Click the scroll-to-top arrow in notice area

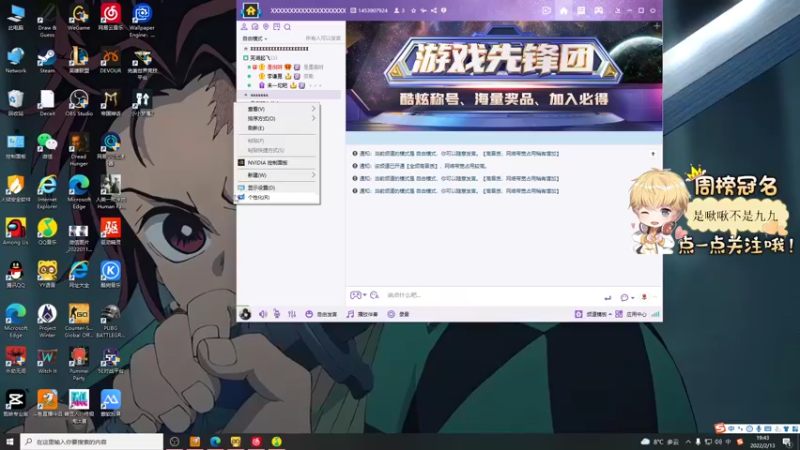pos(653,154)
